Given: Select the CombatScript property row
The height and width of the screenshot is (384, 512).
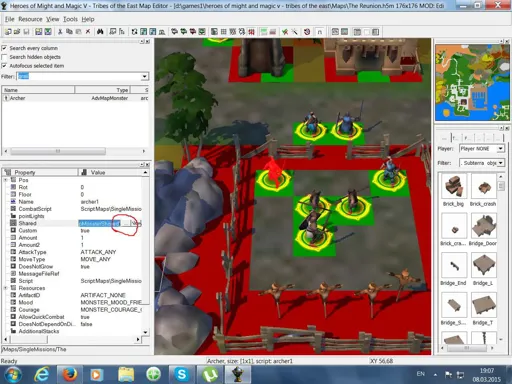Looking at the screenshot, I should click(x=75, y=209).
